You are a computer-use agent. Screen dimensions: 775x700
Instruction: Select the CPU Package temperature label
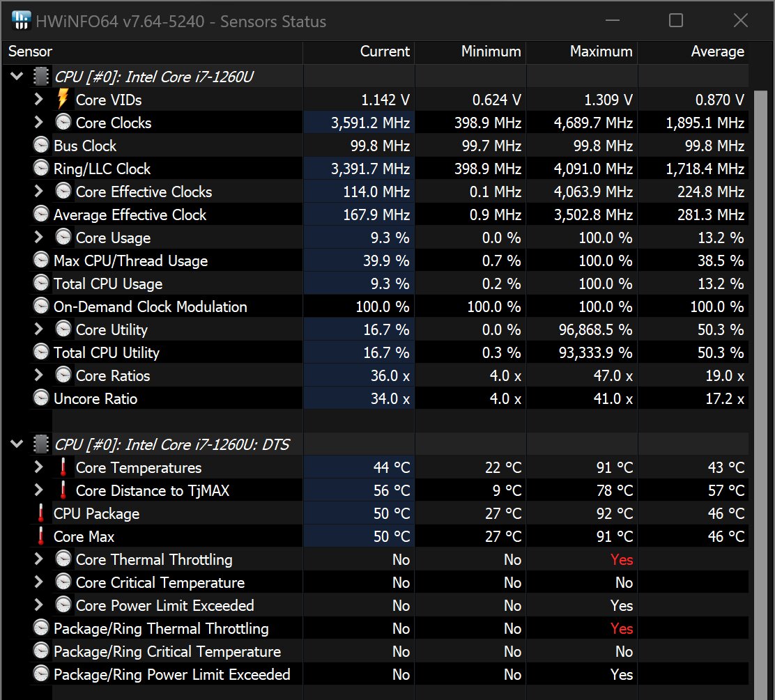(96, 514)
